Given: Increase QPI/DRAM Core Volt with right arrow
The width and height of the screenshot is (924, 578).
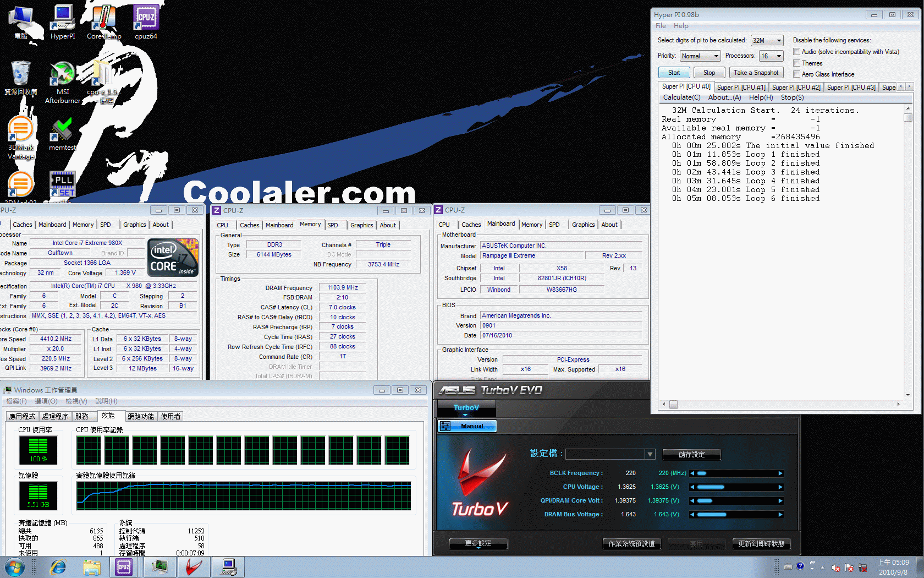Looking at the screenshot, I should [x=780, y=501].
